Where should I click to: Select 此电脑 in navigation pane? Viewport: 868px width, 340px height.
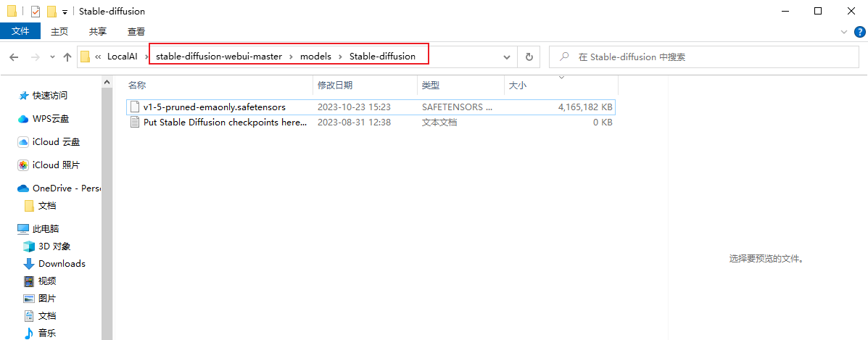tap(46, 228)
